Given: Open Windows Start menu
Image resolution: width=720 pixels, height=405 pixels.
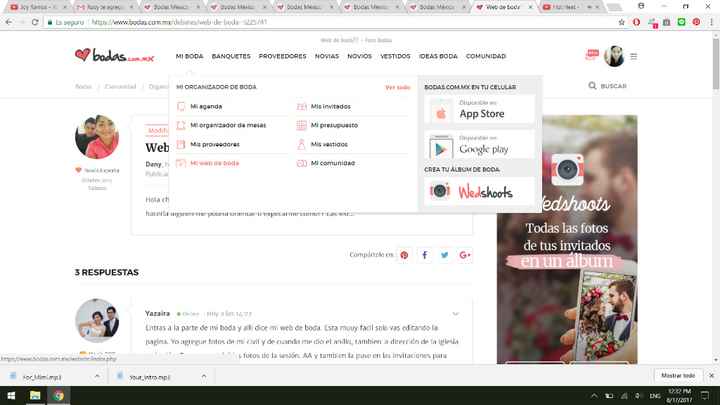Looking at the screenshot, I should [11, 395].
